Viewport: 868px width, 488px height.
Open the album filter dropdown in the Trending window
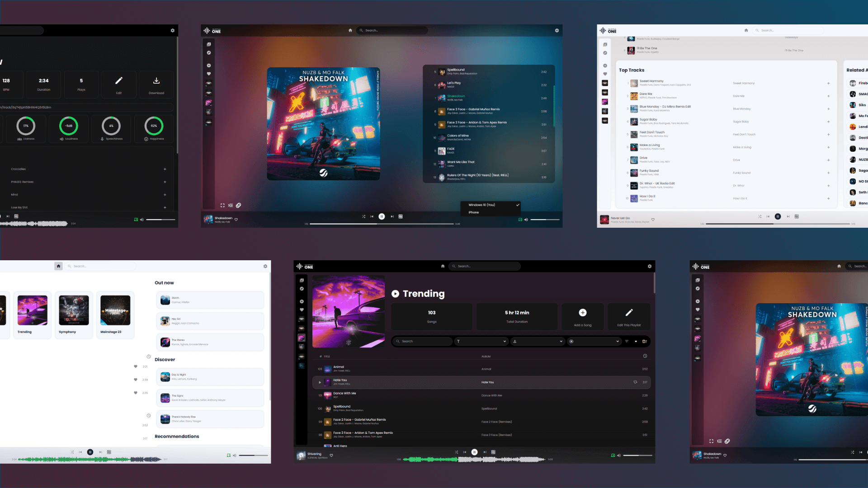coord(594,341)
